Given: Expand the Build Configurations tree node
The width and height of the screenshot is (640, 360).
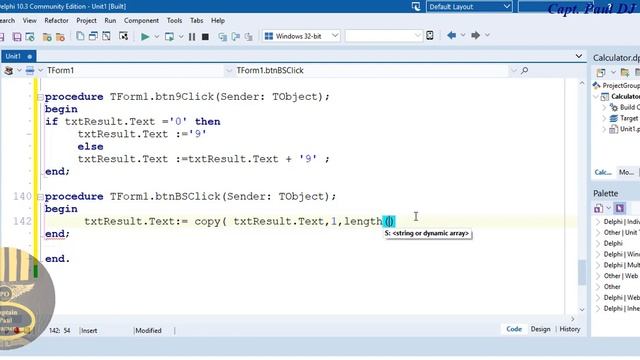Looking at the screenshot, I should click(604, 107).
